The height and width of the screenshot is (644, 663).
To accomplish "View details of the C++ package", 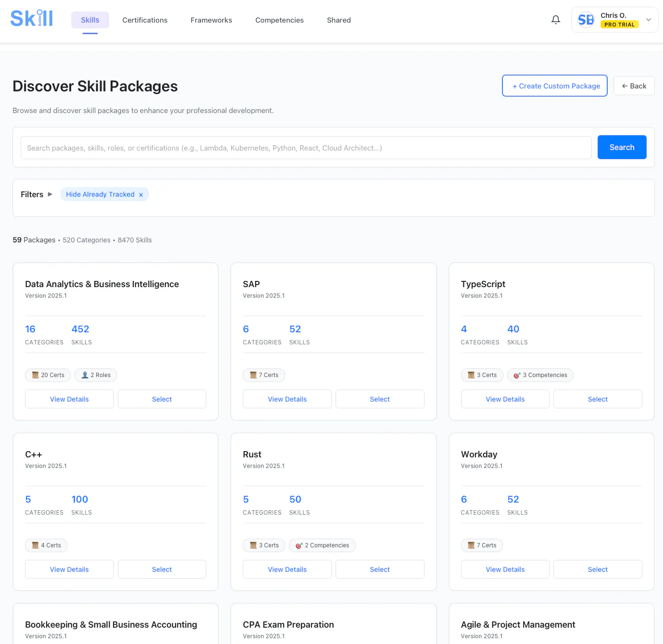I will coord(69,569).
